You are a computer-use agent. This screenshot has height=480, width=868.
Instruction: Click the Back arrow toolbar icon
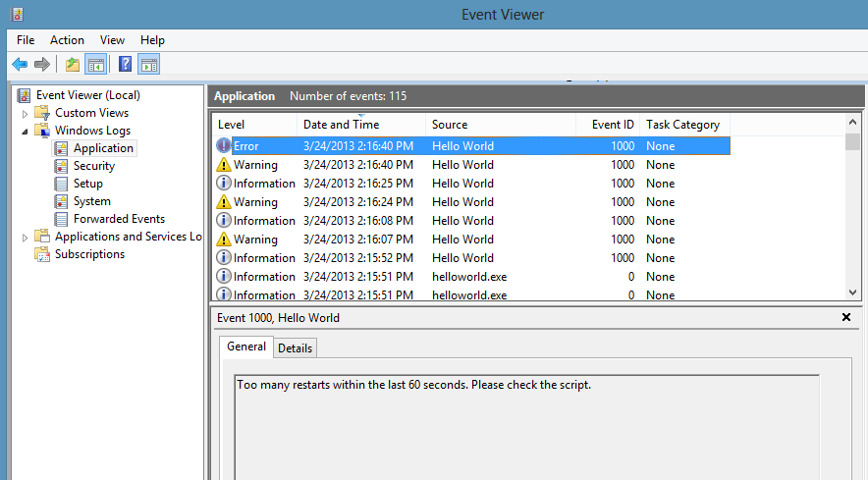click(x=20, y=64)
